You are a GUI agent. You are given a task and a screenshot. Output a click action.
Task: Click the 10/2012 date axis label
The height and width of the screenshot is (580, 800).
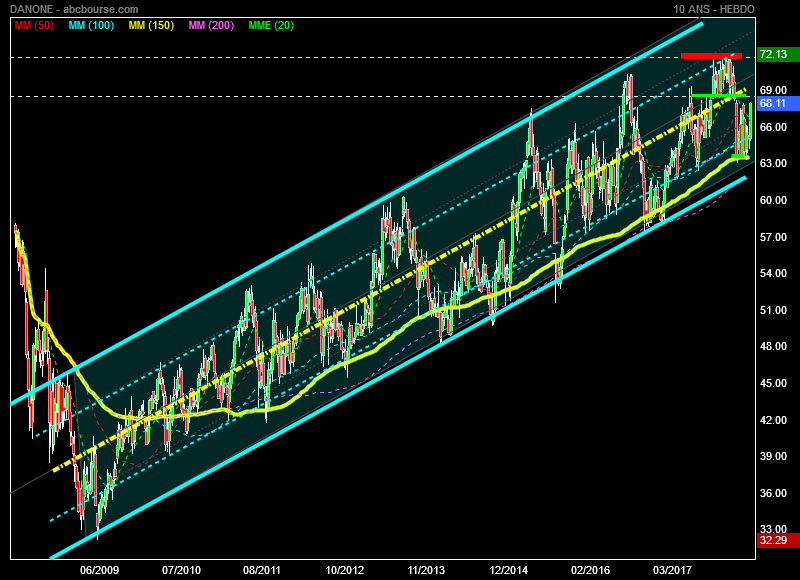point(345,570)
